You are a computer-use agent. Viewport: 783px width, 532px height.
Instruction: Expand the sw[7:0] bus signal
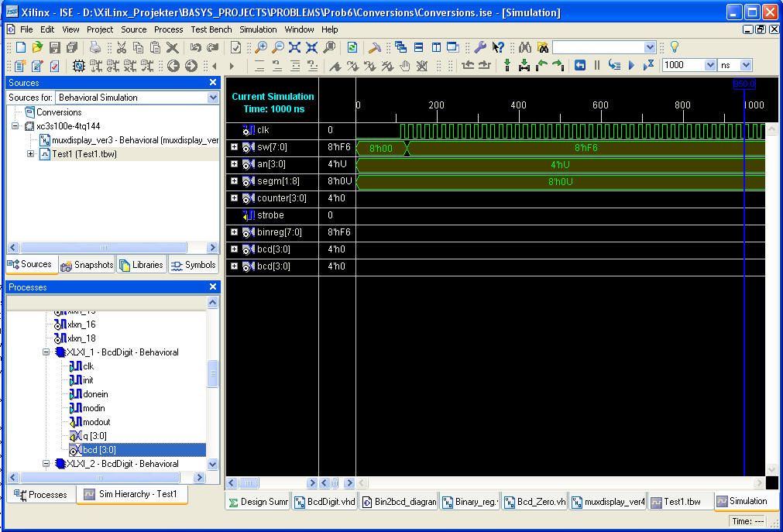pos(234,147)
